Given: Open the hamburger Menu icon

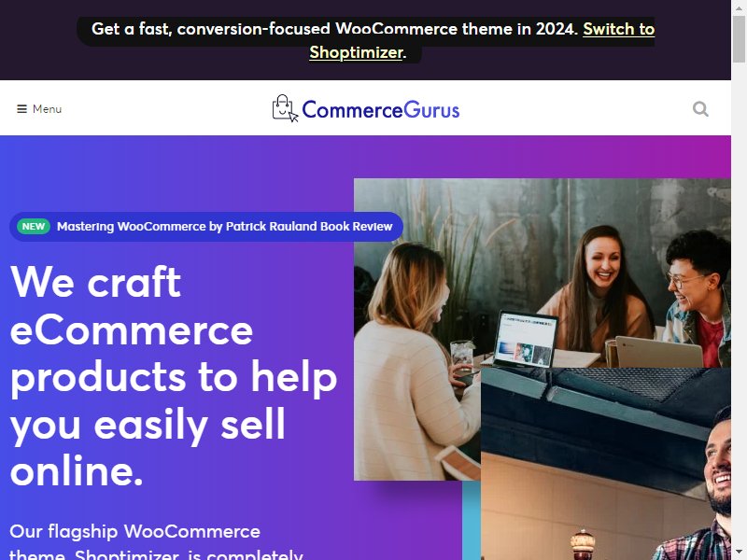Looking at the screenshot, I should pyautogui.click(x=21, y=109).
